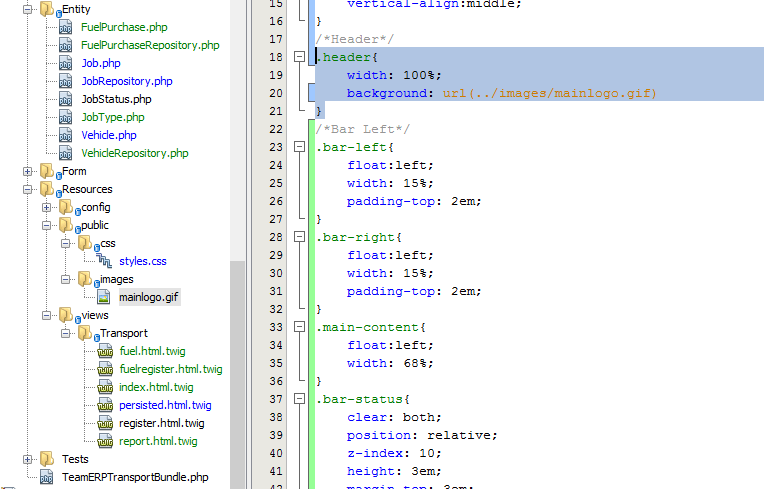Click the Vehicle.php file icon
Screen dimensions: 764x489
[66, 135]
